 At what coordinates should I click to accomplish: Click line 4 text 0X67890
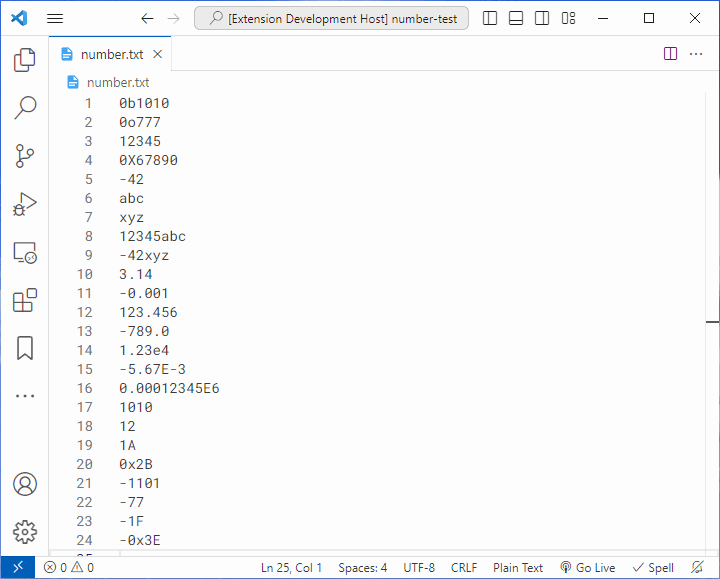coord(148,160)
